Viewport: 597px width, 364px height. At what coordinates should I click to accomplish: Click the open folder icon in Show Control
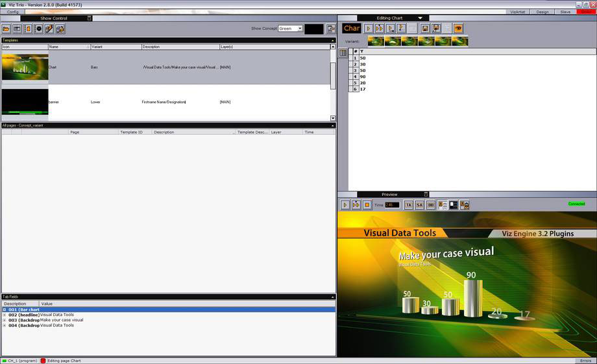pyautogui.click(x=6, y=29)
